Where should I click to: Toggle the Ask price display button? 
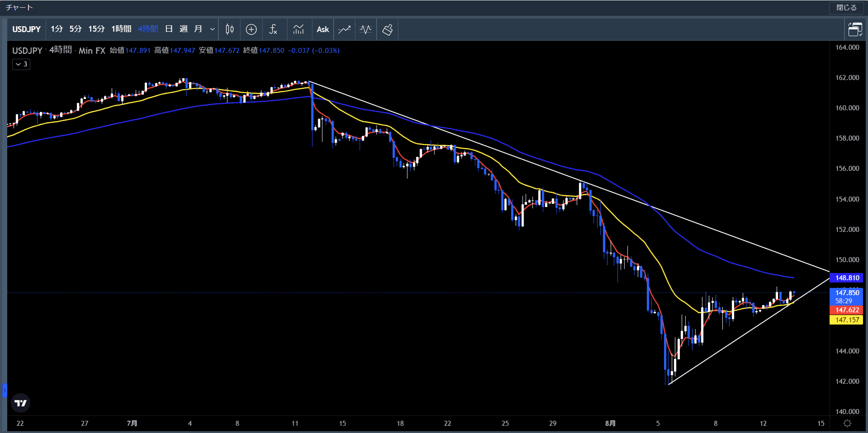click(x=323, y=29)
